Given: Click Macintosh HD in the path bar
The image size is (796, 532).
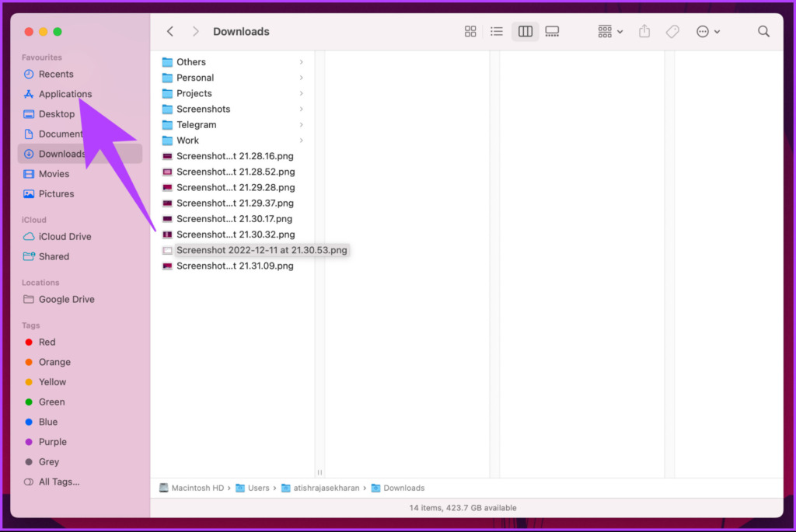Looking at the screenshot, I should pos(191,488).
